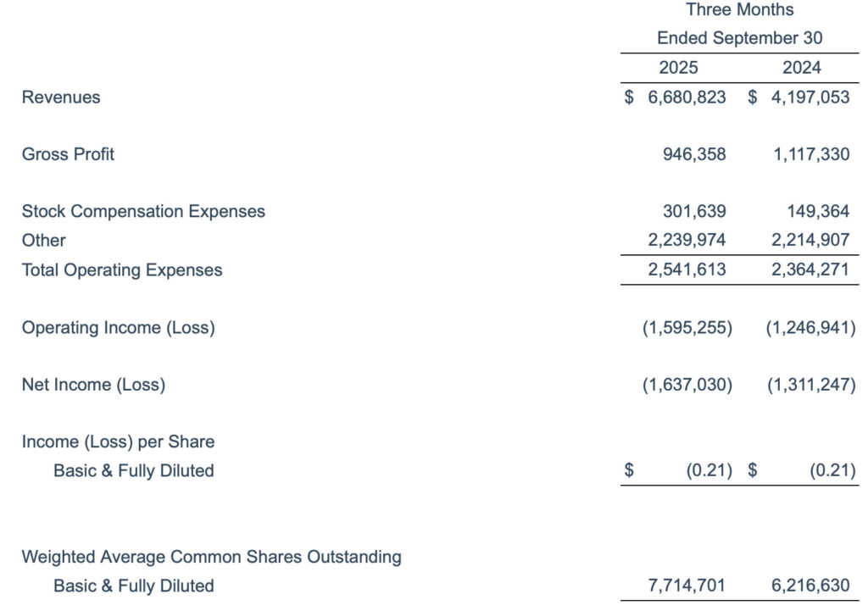Click the Operating Income (Loss) label
This screenshot has height=611, width=868.
pyautogui.click(x=118, y=328)
